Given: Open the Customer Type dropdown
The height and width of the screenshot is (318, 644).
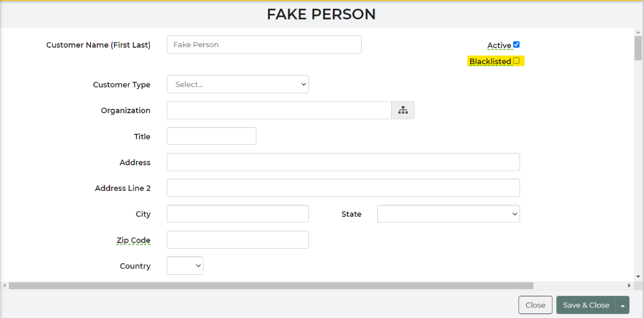Looking at the screenshot, I should pos(238,84).
